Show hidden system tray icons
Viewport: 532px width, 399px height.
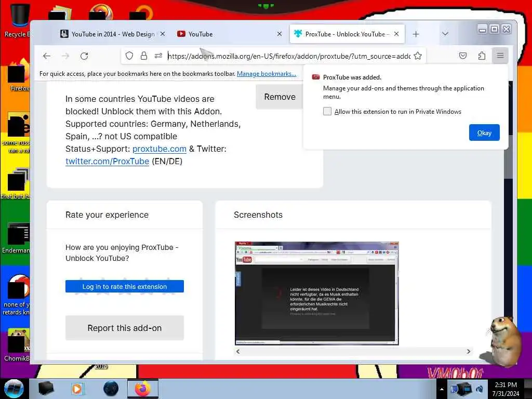(x=442, y=389)
